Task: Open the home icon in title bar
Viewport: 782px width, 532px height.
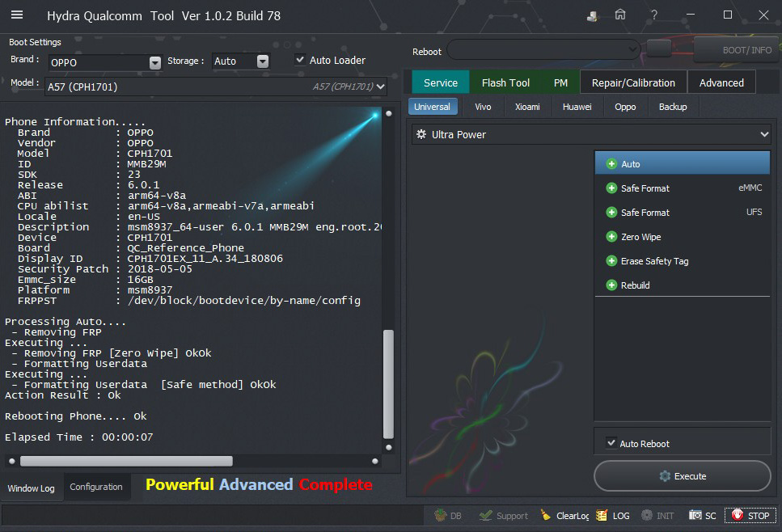Action: click(620, 15)
